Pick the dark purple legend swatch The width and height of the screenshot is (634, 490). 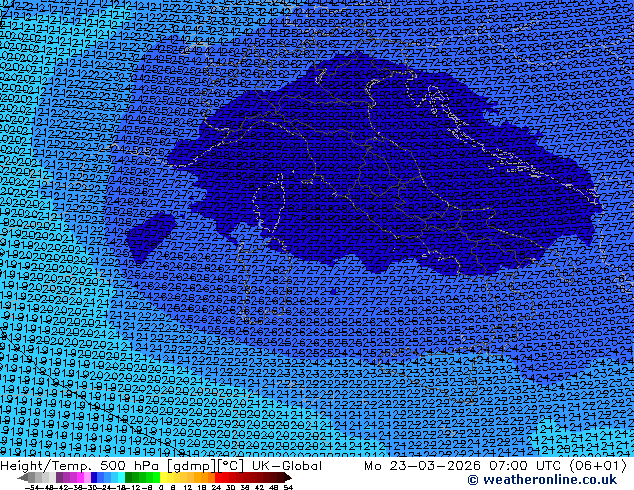(59, 477)
